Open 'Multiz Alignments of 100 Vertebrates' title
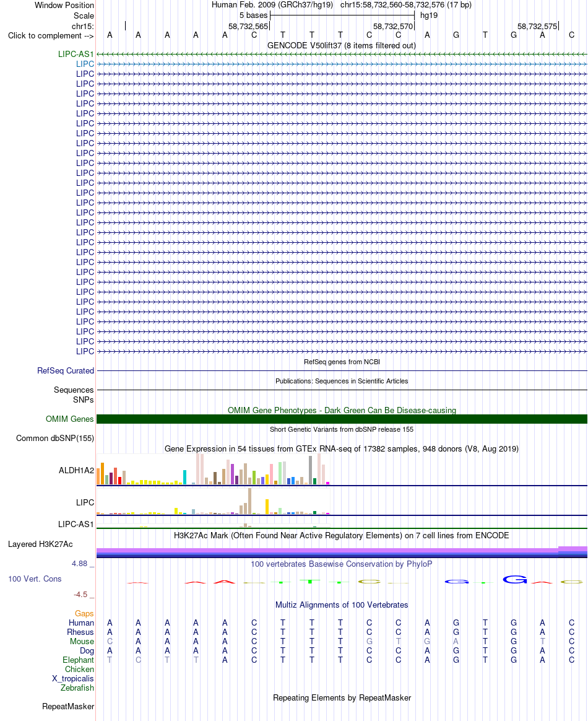The image size is (588, 721). 342,605
